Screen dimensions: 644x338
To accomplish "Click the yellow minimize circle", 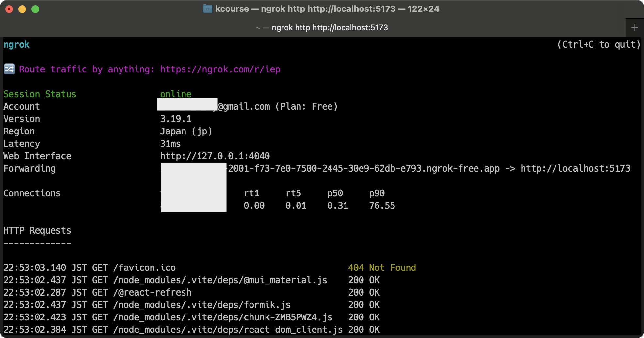I will click(22, 8).
